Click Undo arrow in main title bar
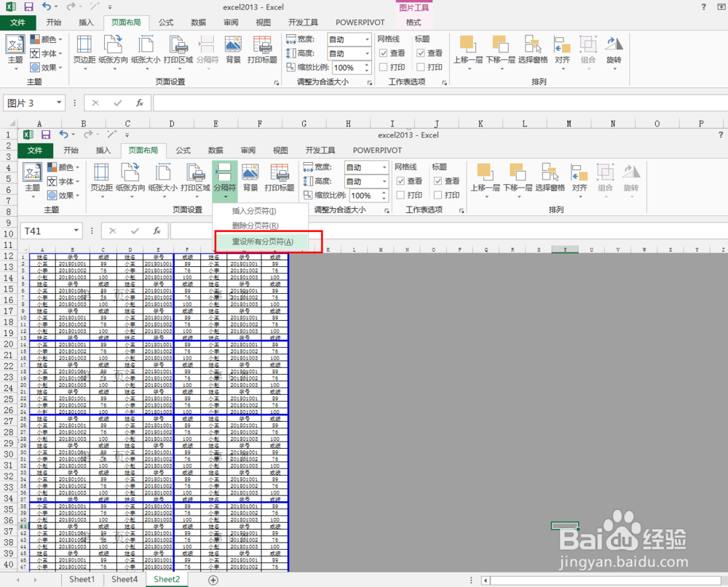Screen dimensions: 728x587 tap(47, 7)
